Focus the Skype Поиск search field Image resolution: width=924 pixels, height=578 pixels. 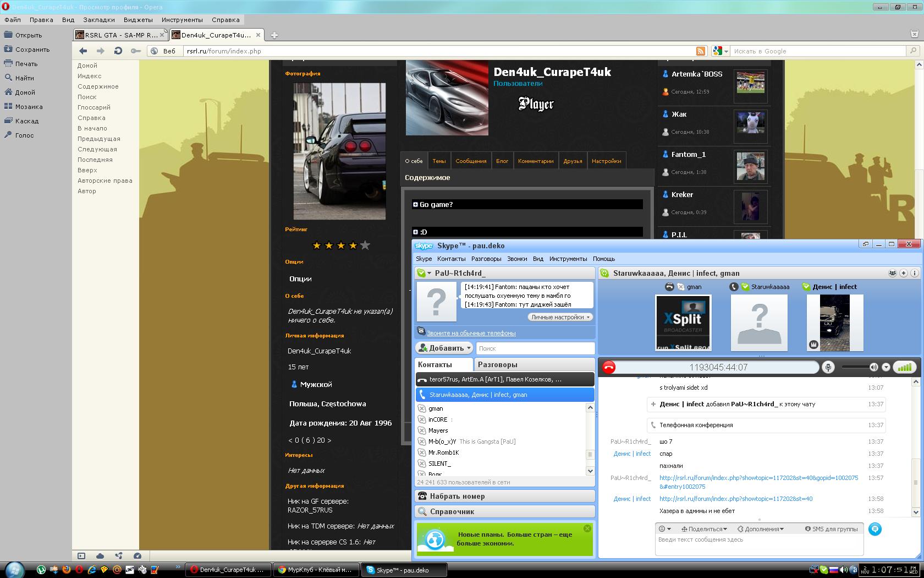(x=535, y=348)
